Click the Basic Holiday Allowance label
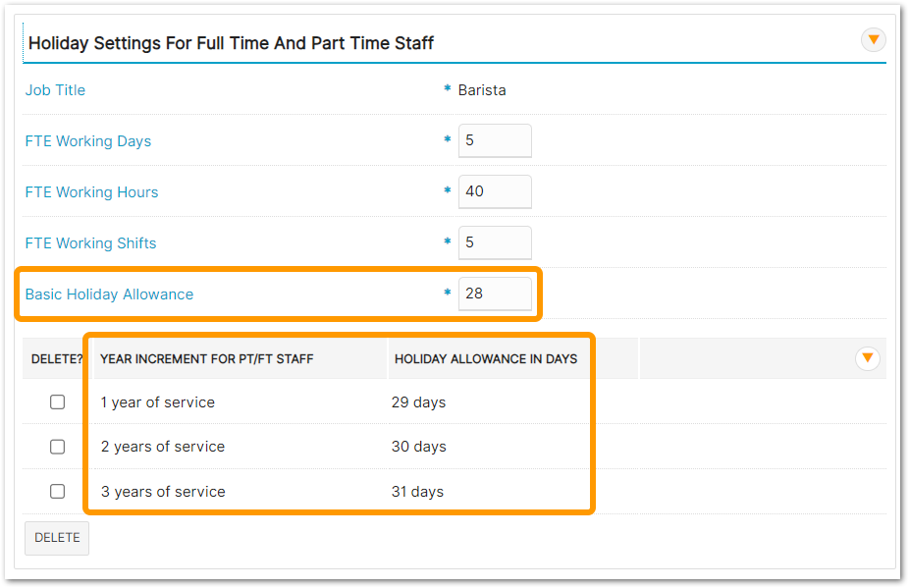 [109, 294]
